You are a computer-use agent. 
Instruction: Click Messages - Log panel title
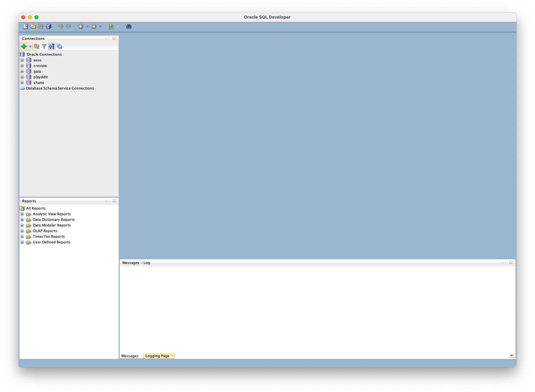click(x=136, y=263)
